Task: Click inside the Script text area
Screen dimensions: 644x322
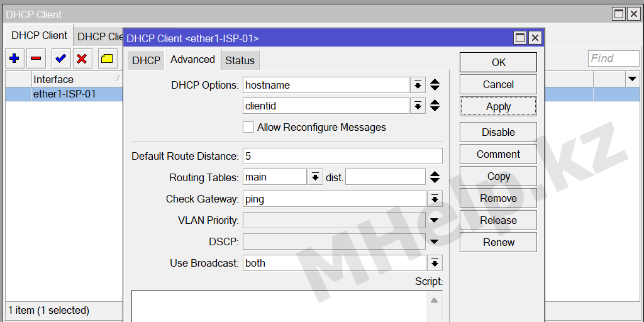Action: [x=279, y=306]
